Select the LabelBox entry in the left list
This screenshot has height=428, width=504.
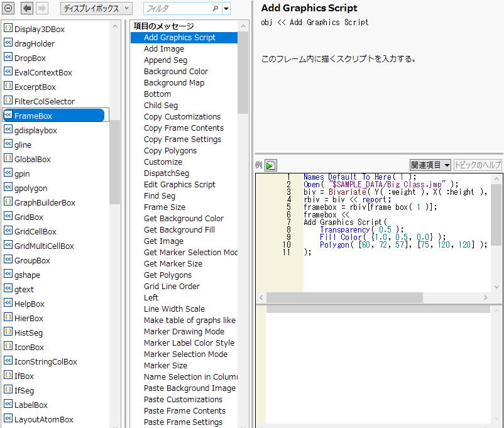pyautogui.click(x=31, y=405)
